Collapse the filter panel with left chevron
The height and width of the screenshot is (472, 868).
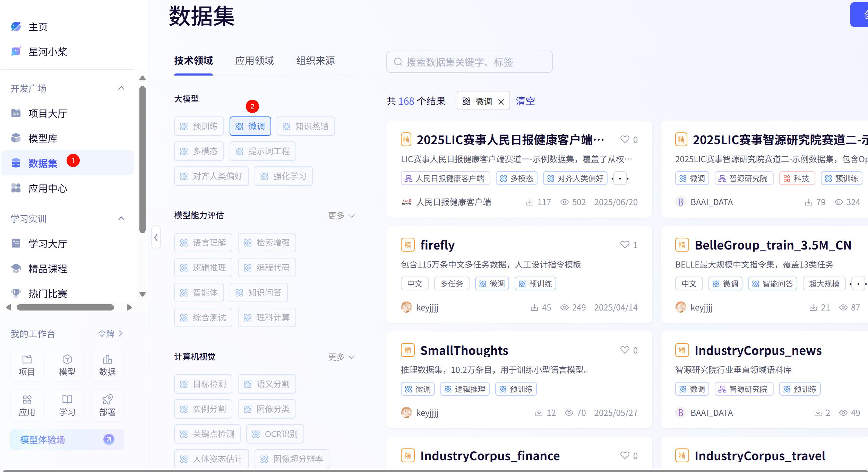click(156, 237)
